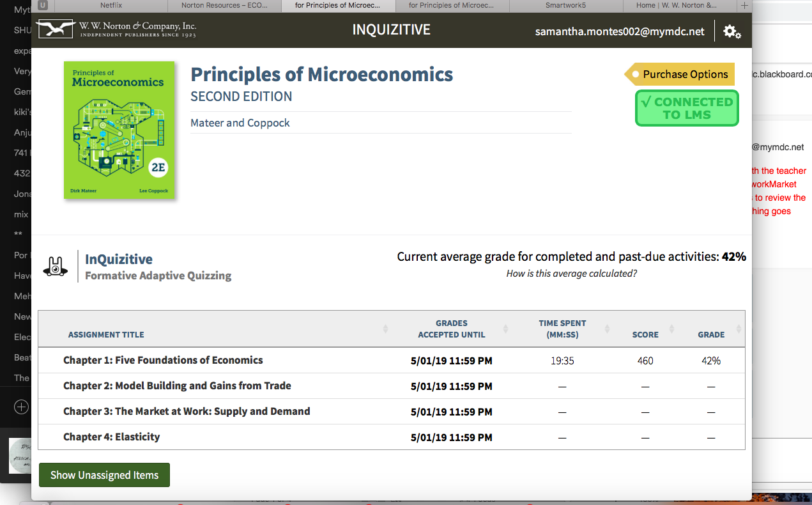The width and height of the screenshot is (812, 505).
Task: Click the Mateer and Coppock author line
Action: 240,123
